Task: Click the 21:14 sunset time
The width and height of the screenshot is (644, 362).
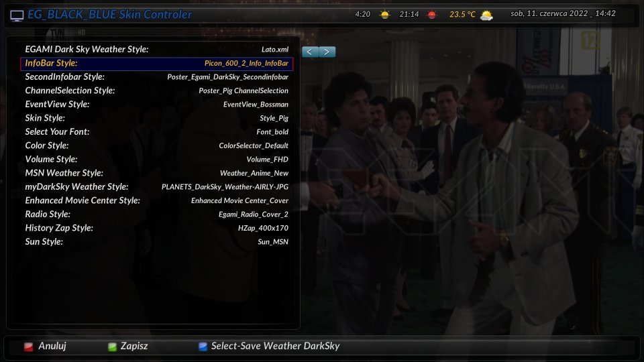Action: coord(409,14)
